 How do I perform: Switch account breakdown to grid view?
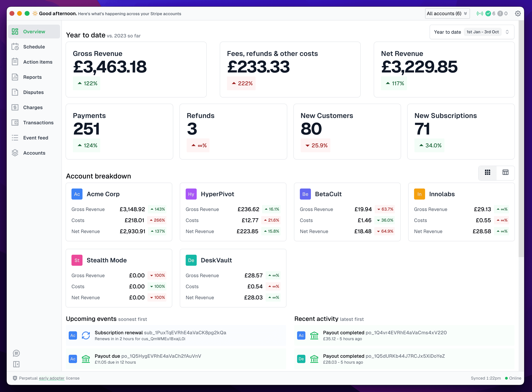(x=488, y=173)
